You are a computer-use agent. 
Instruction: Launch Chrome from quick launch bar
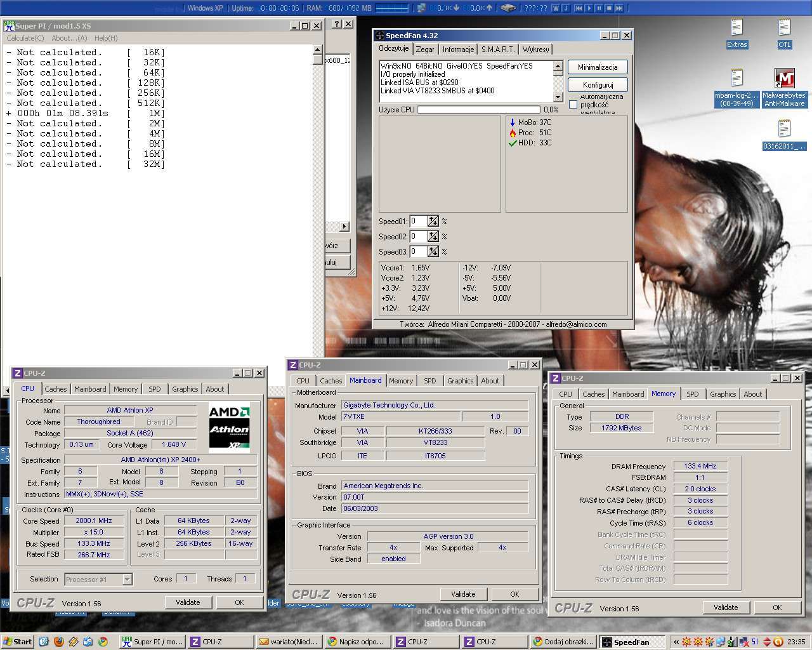pos(103,642)
